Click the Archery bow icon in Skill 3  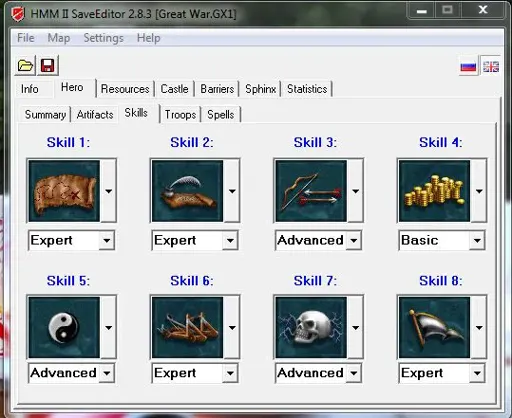tap(311, 191)
